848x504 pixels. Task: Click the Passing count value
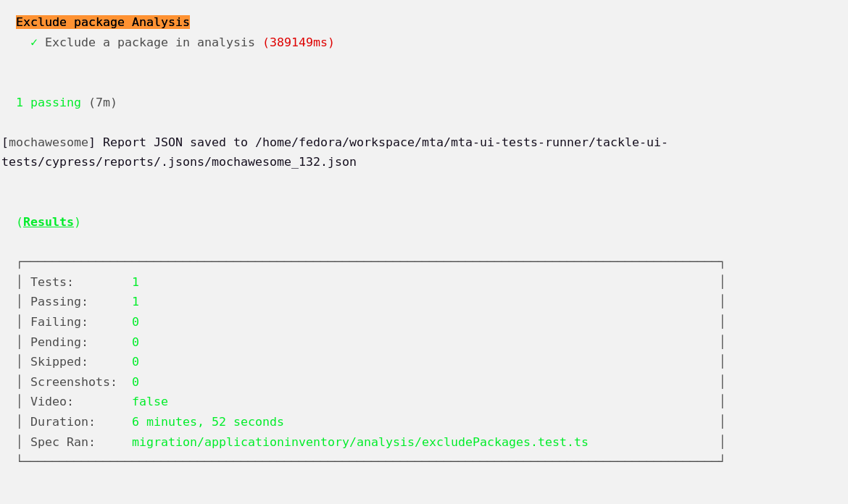click(136, 302)
